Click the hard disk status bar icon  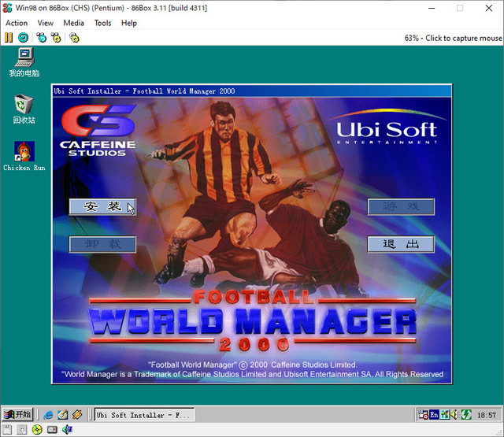point(52,430)
